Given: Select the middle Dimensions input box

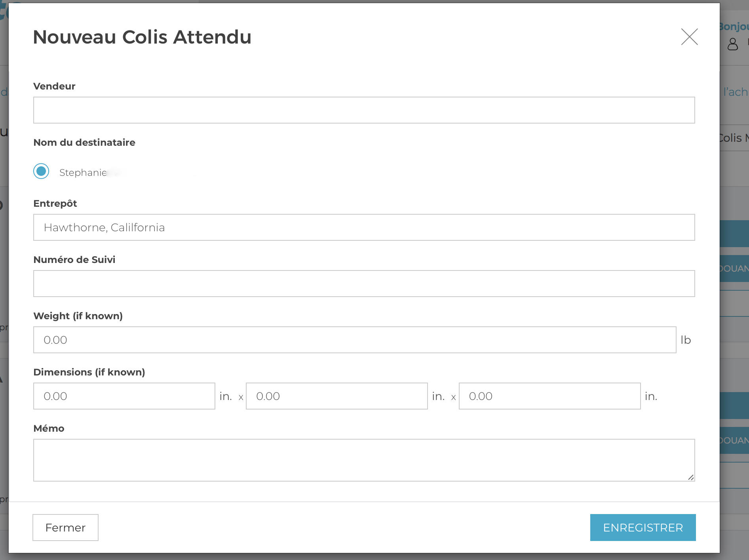Looking at the screenshot, I should click(336, 396).
